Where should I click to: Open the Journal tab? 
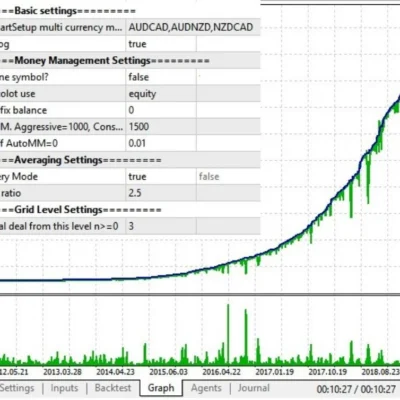tap(253, 388)
